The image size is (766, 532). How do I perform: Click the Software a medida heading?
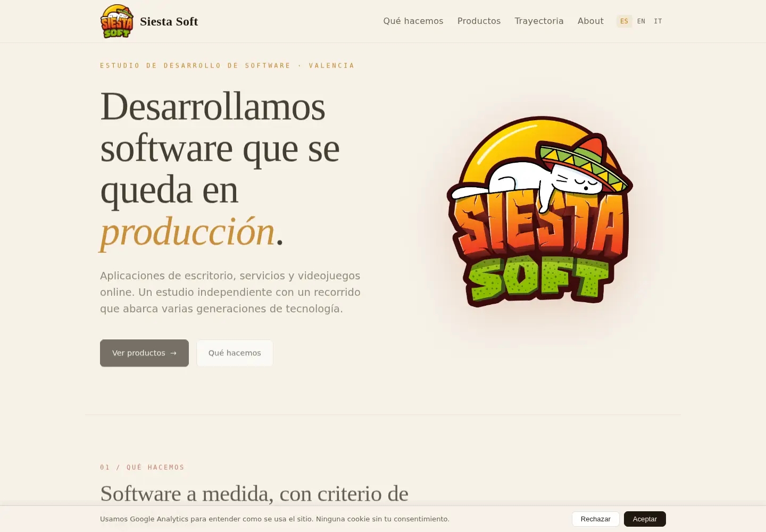pos(254,494)
